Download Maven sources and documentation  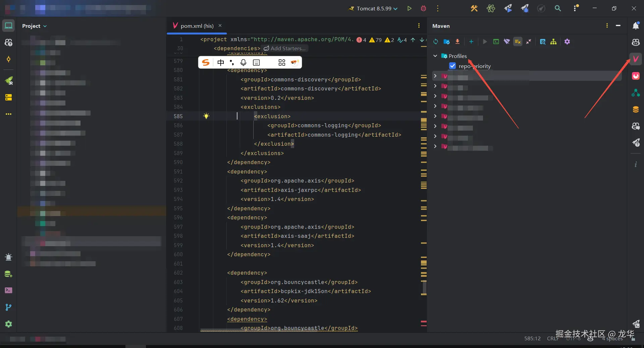point(457,42)
